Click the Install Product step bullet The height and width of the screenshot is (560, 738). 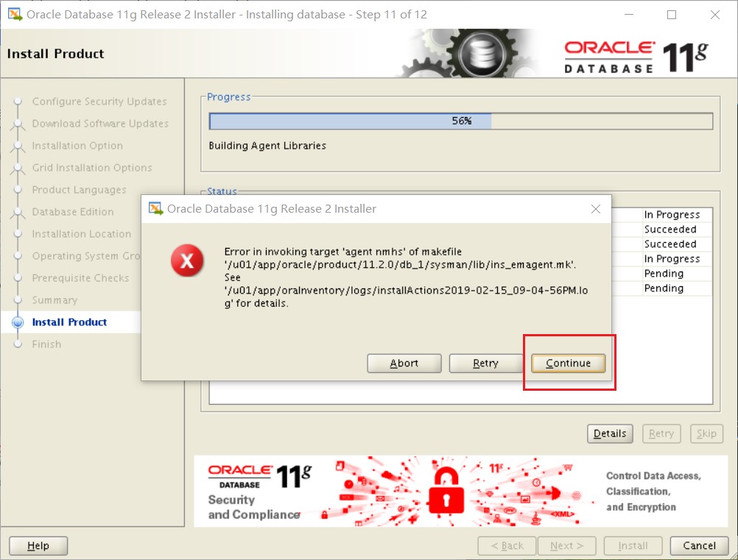point(18,322)
